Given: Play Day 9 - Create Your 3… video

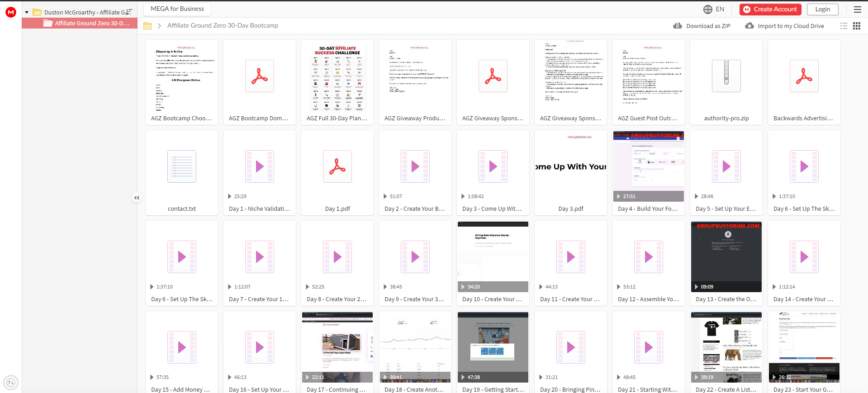Looking at the screenshot, I should tap(415, 257).
